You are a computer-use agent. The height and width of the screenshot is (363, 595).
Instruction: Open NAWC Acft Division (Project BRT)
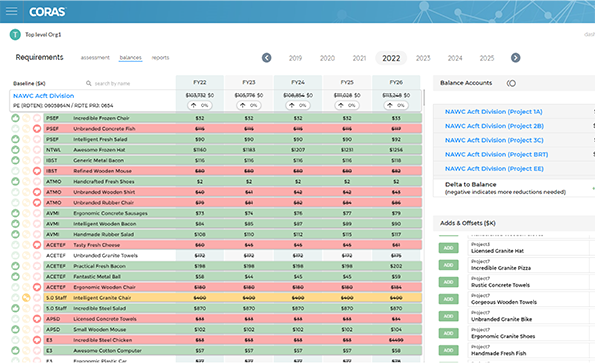coord(497,154)
